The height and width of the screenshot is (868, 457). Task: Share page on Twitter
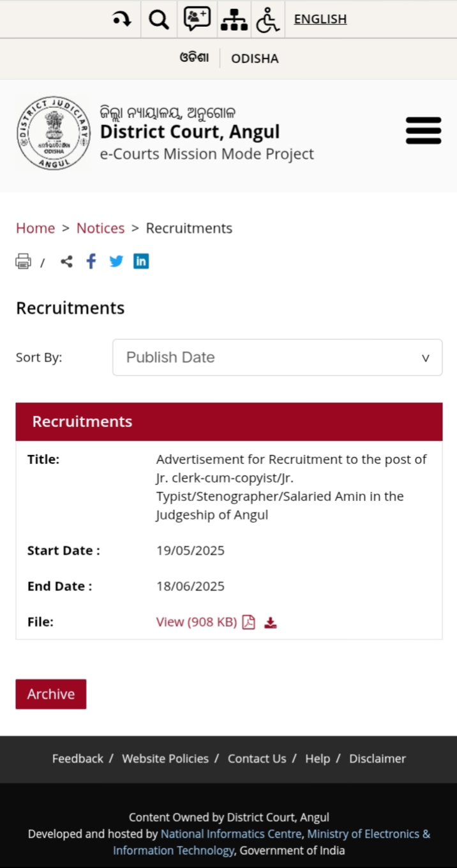pos(116,261)
